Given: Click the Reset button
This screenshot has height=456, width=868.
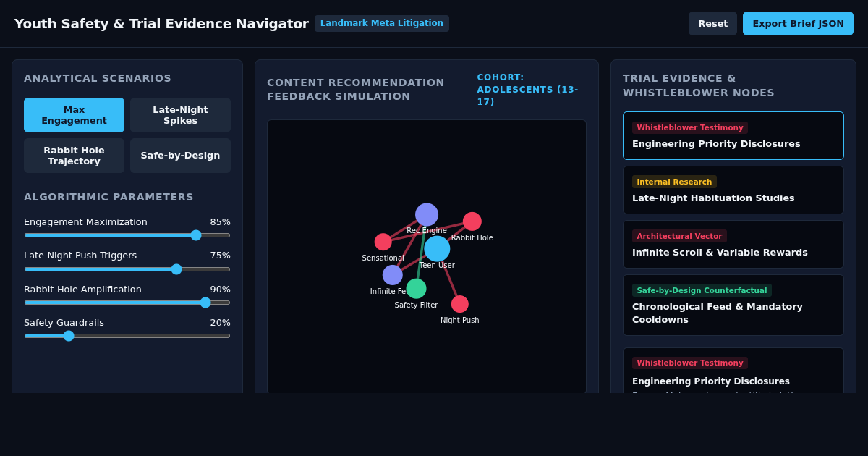Looking at the screenshot, I should (x=712, y=23).
